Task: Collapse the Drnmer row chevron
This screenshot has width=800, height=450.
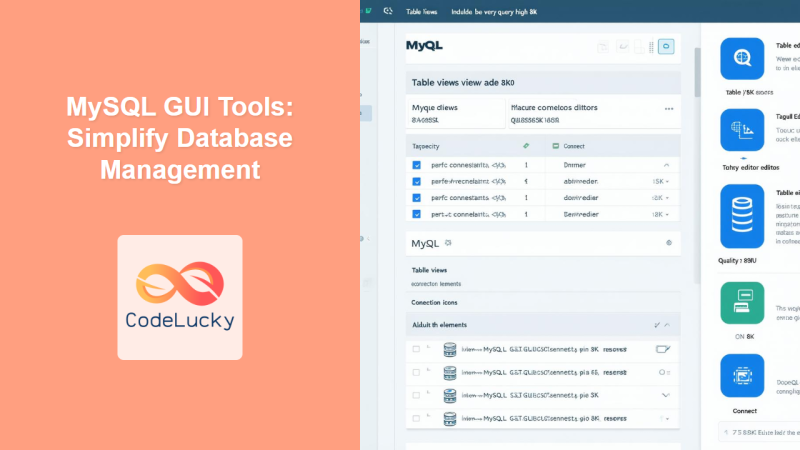Action: pos(666,165)
